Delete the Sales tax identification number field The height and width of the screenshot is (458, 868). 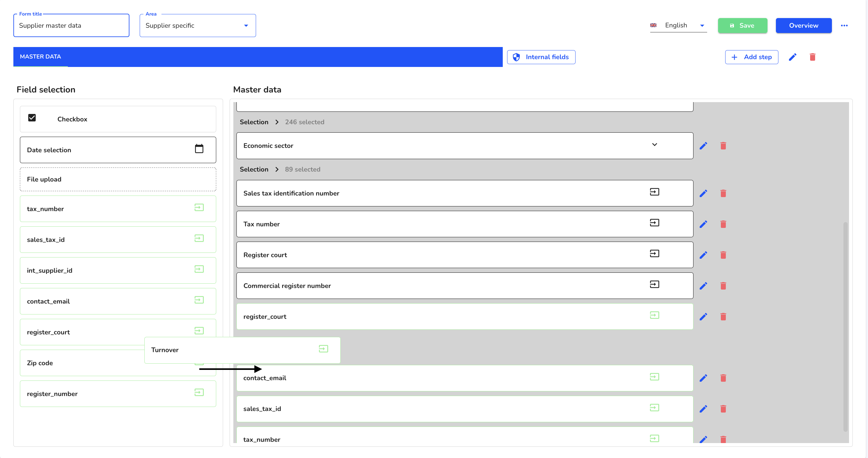point(723,193)
